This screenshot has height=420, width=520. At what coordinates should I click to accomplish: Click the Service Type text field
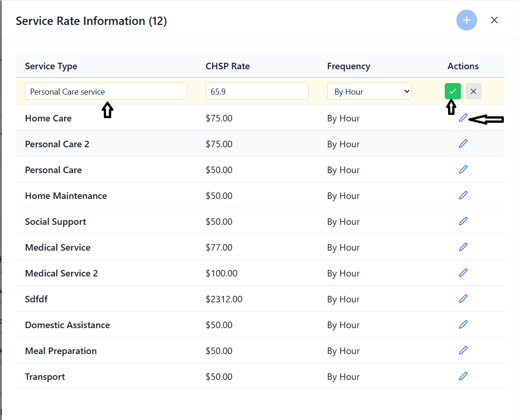pyautogui.click(x=106, y=91)
